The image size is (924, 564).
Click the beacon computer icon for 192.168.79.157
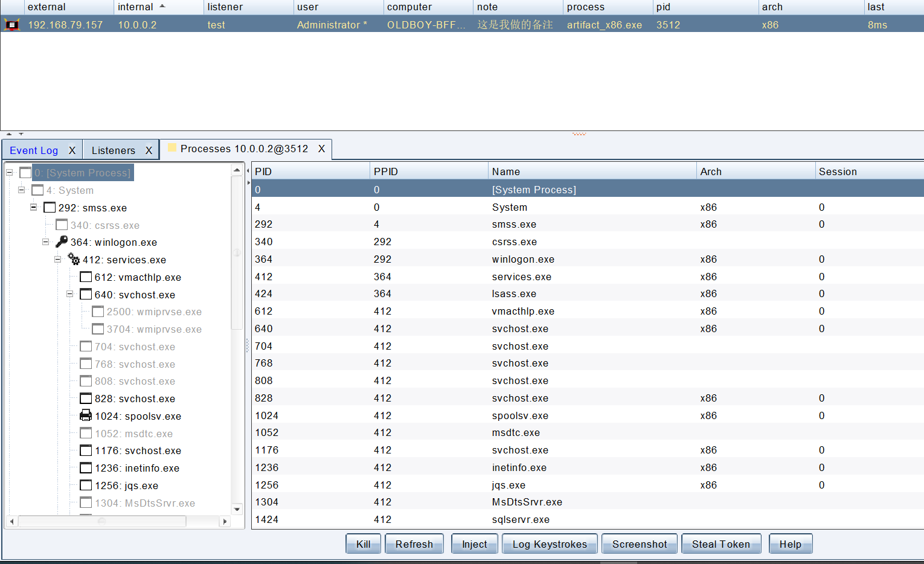(12, 25)
